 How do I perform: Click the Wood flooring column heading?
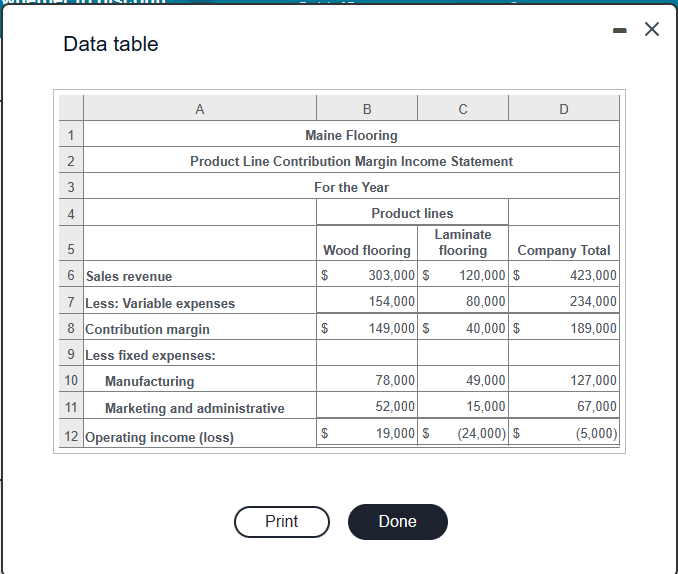click(x=367, y=250)
